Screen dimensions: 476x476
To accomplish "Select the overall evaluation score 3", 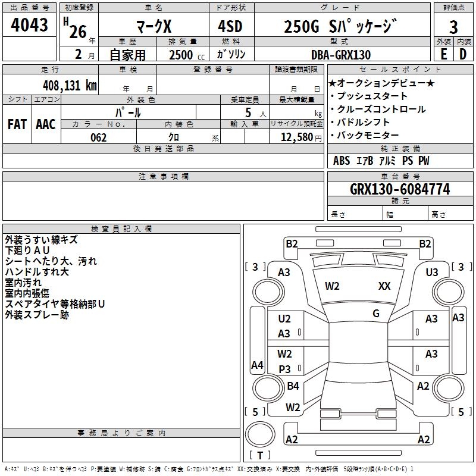I will [453, 27].
